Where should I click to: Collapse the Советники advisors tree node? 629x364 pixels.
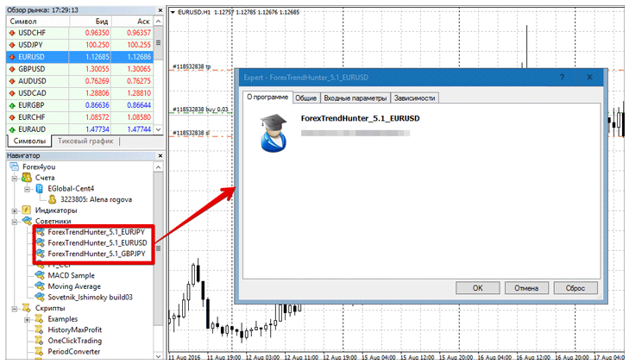point(16,221)
